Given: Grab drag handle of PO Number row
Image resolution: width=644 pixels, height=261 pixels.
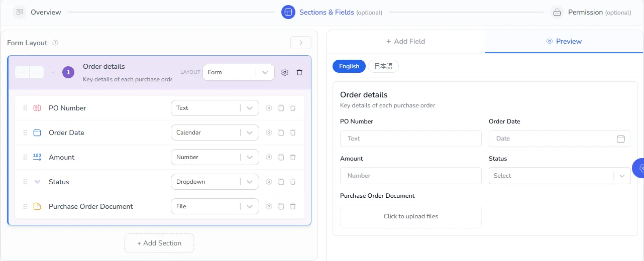Looking at the screenshot, I should [25, 108].
